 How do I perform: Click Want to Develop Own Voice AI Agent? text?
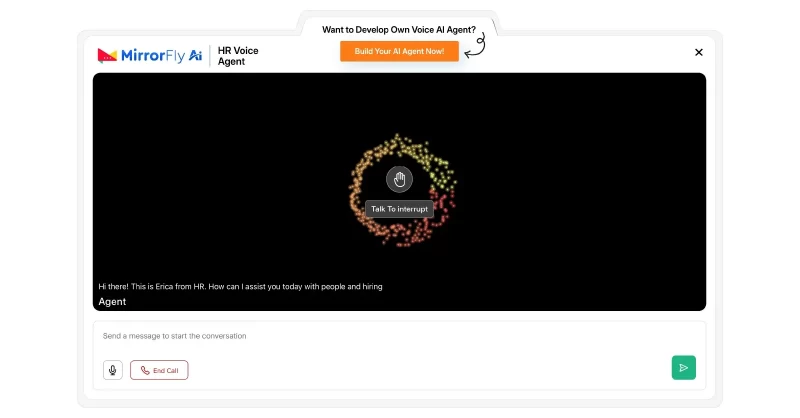[x=399, y=30]
